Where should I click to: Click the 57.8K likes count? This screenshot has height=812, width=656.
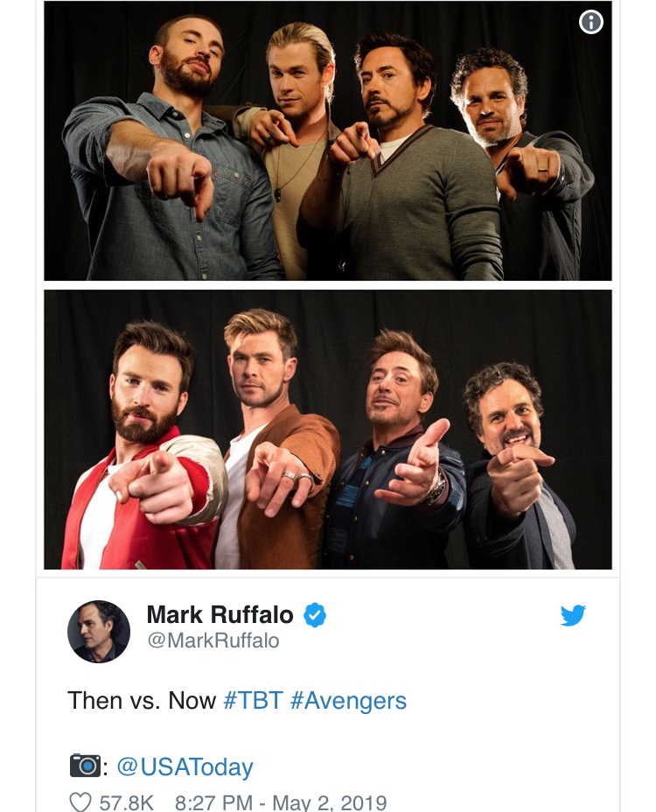(127, 802)
